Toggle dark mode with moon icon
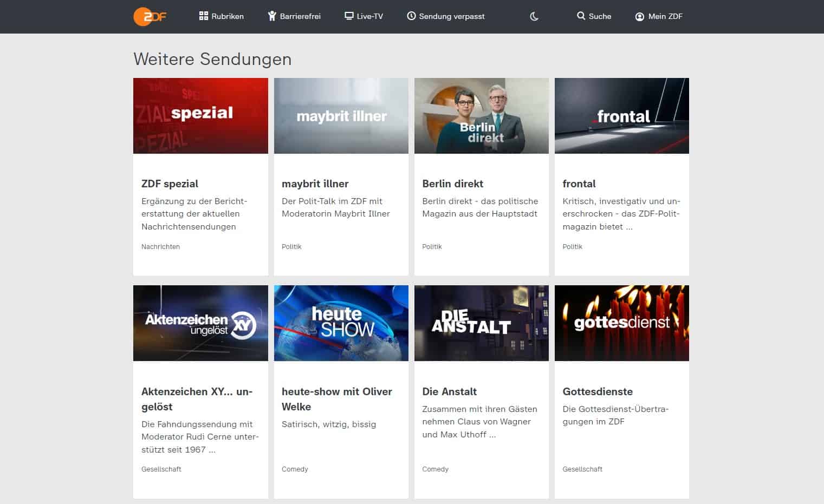The image size is (824, 504). coord(534,16)
